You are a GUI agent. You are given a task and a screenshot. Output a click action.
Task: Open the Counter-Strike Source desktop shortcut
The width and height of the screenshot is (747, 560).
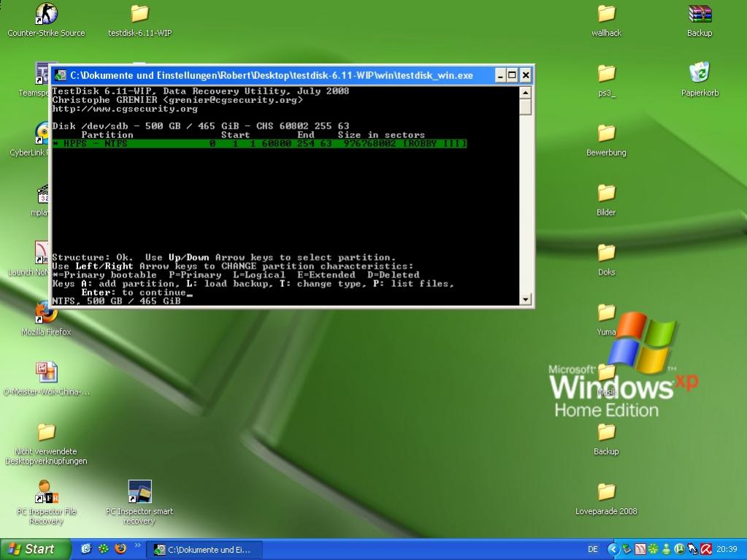coord(46,20)
